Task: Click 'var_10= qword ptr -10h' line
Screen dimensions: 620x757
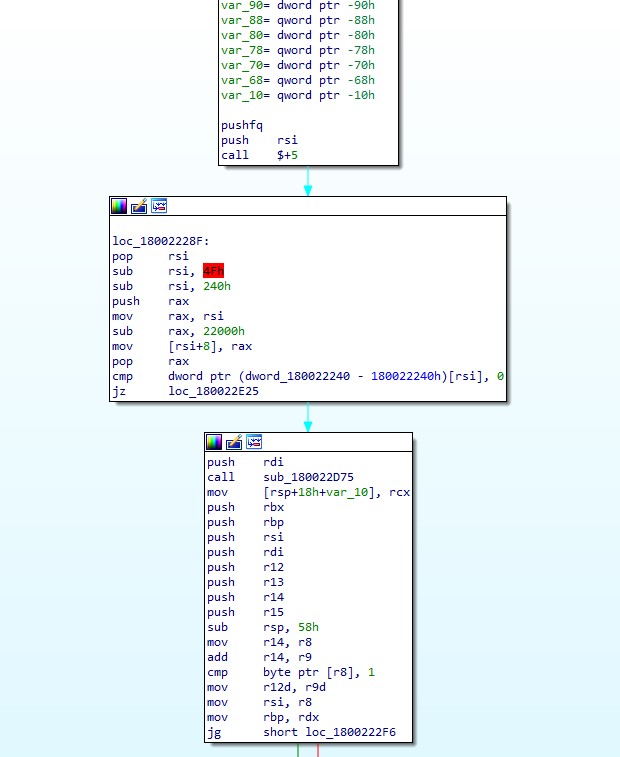Action: [x=298, y=95]
